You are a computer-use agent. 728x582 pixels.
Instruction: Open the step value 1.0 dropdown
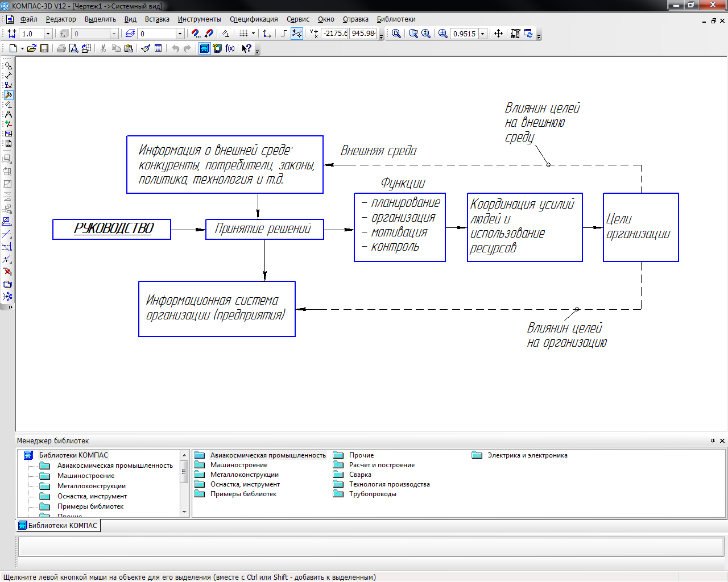pyautogui.click(x=48, y=34)
